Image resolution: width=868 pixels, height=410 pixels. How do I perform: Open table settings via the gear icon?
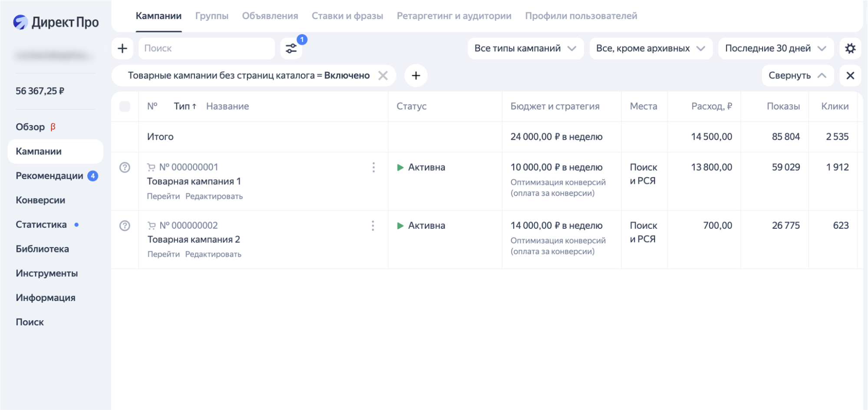click(x=850, y=48)
